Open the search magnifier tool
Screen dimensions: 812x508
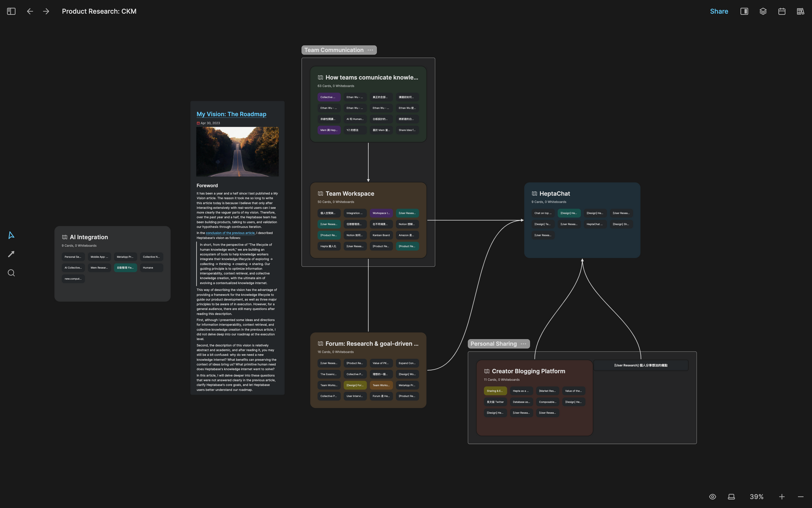(11, 273)
